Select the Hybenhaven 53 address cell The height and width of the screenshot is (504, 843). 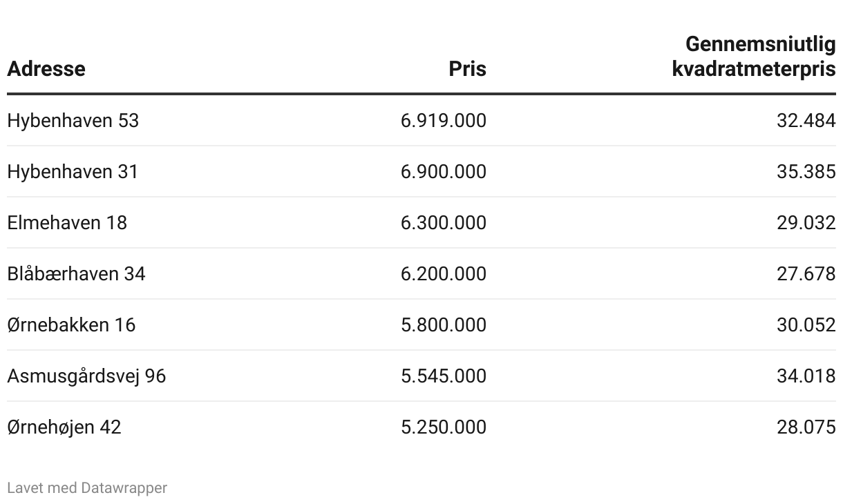click(73, 121)
